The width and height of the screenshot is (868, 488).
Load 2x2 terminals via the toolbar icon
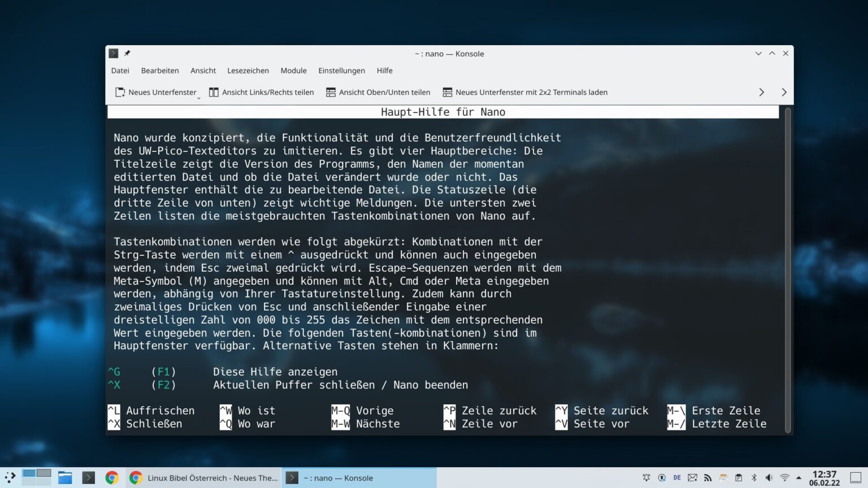(x=524, y=92)
